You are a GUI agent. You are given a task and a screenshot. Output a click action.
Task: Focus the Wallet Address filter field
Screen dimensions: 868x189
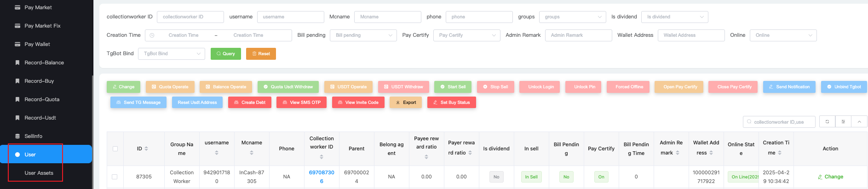tap(691, 35)
